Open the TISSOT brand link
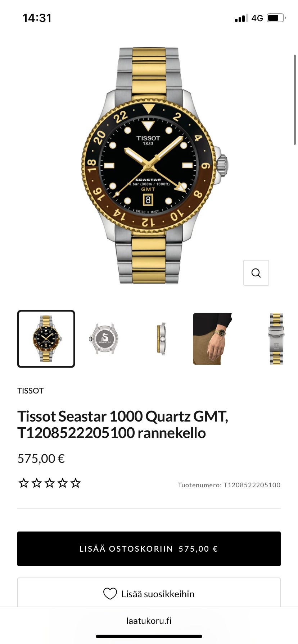Image resolution: width=298 pixels, height=644 pixels. coord(31,391)
